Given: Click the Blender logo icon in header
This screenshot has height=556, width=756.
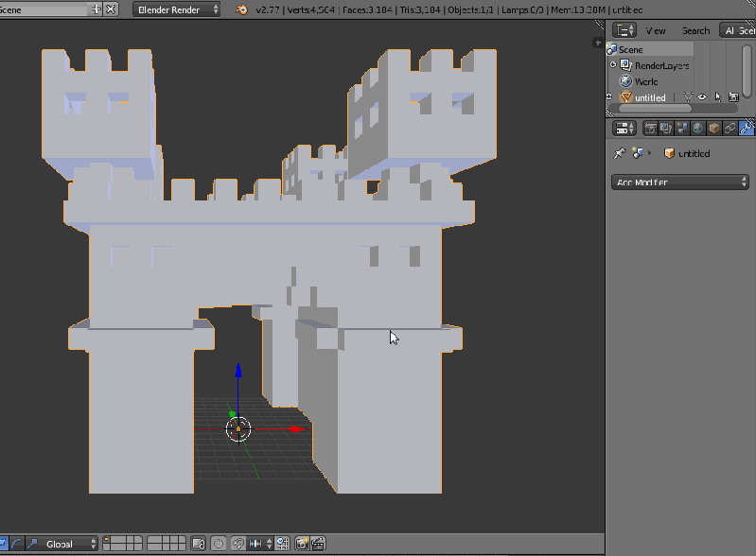Looking at the screenshot, I should tap(241, 9).
